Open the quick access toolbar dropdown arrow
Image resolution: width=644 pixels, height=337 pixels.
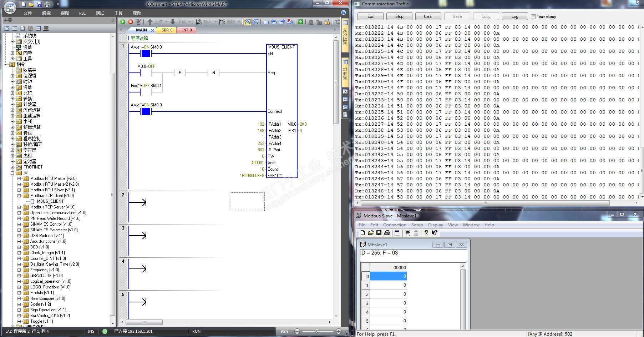pyautogui.click(x=58, y=4)
